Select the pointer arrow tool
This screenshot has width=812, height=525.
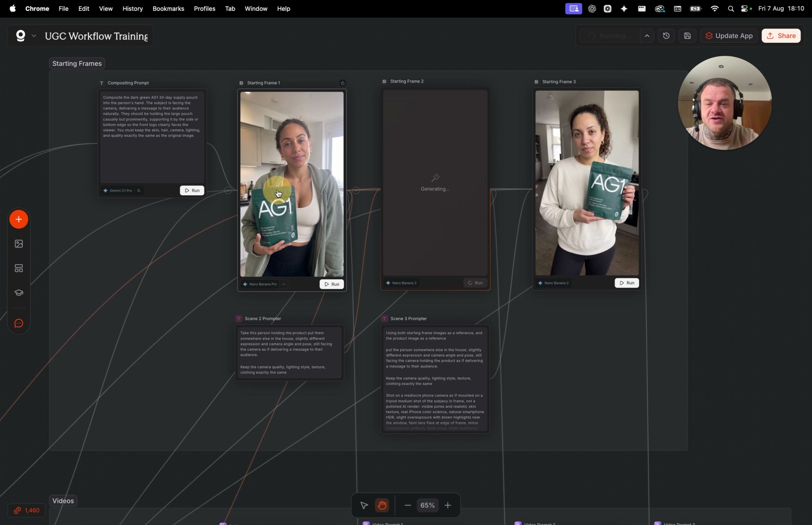click(364, 505)
